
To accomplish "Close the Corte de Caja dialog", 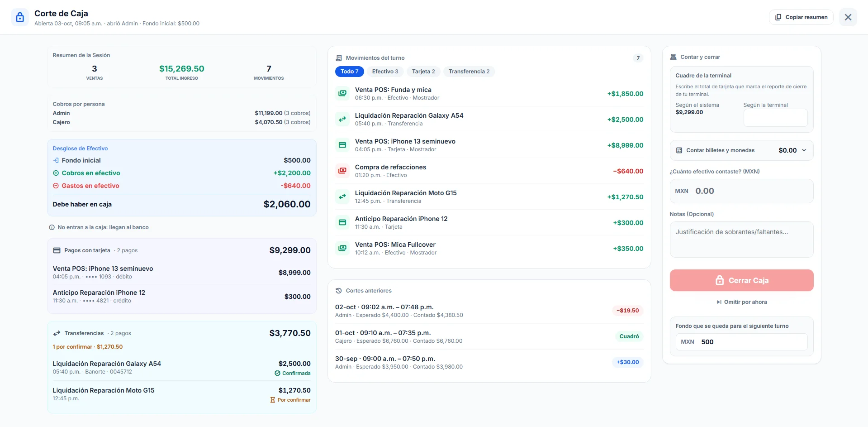I will [848, 17].
